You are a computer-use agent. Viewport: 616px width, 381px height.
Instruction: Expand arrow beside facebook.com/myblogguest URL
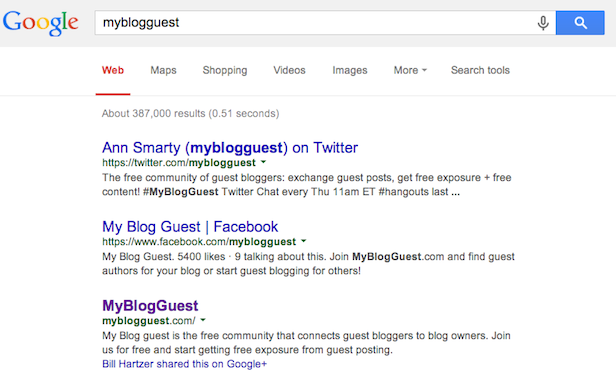303,241
